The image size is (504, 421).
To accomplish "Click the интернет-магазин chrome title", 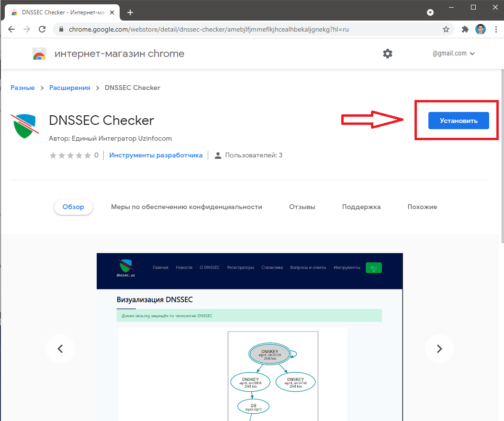I will coord(119,54).
